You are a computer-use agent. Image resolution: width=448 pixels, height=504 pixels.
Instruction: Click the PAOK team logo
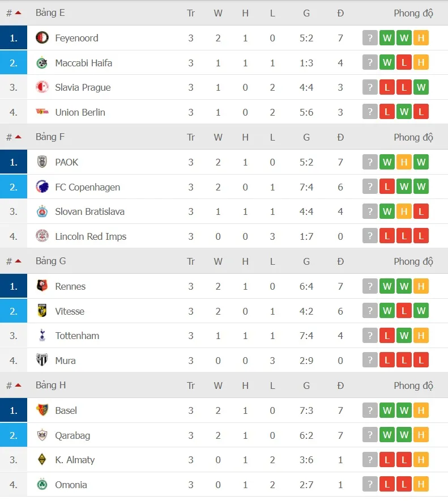(x=42, y=162)
